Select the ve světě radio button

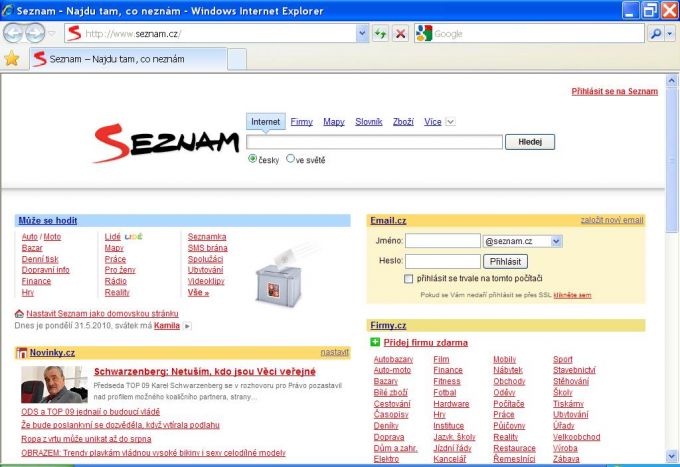coord(290,159)
